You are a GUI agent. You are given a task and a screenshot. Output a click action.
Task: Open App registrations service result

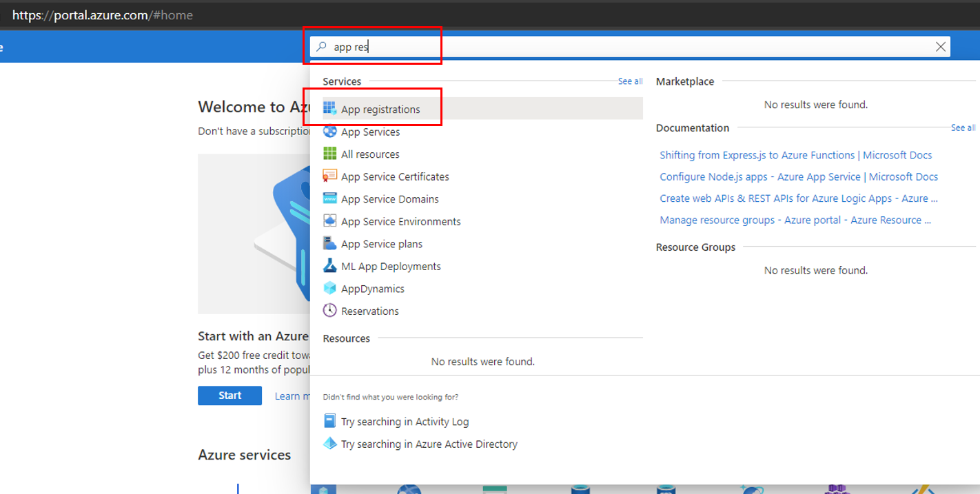pos(482,109)
